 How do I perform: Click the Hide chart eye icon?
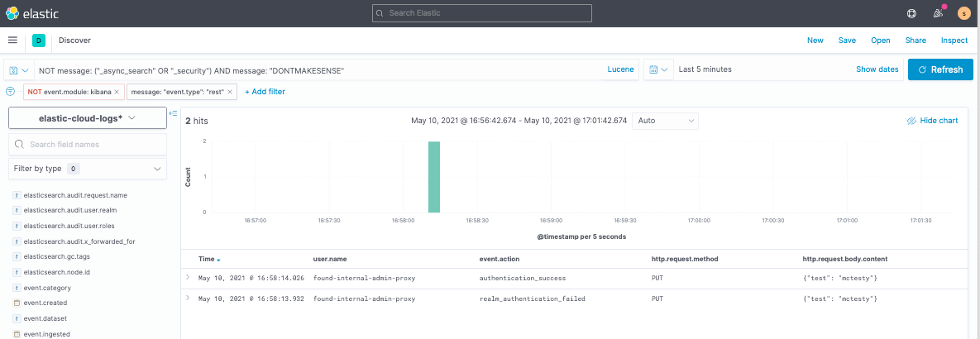(911, 121)
